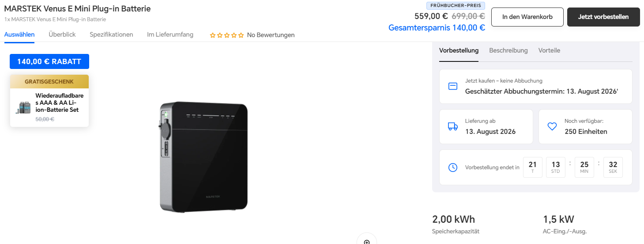The height and width of the screenshot is (244, 644).
Task: Show the Beschreibung tab in preorder panel
Action: coord(508,50)
